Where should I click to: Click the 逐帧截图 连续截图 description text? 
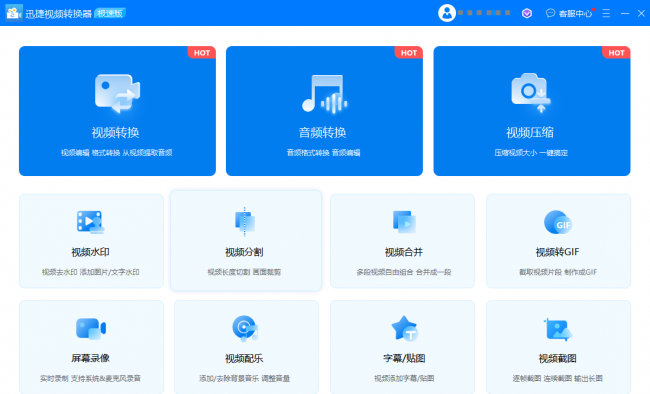tap(558, 378)
